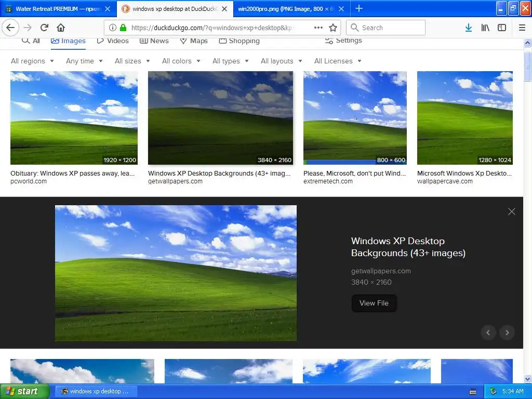Select the All search category
Image resolution: width=532 pixels, height=399 pixels.
[x=31, y=41]
